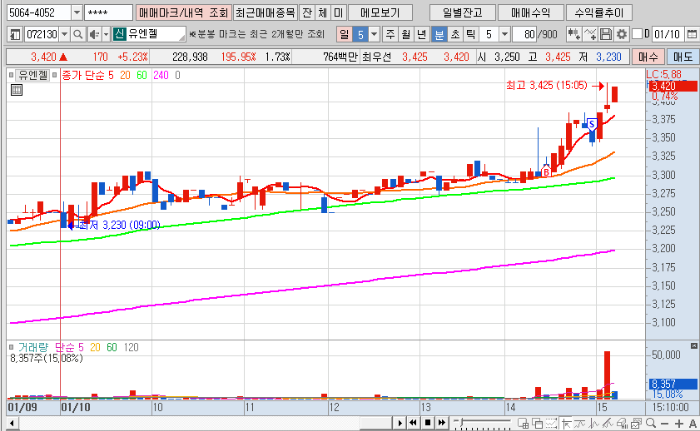Click the rewind double-arrow button

pos(413,423)
